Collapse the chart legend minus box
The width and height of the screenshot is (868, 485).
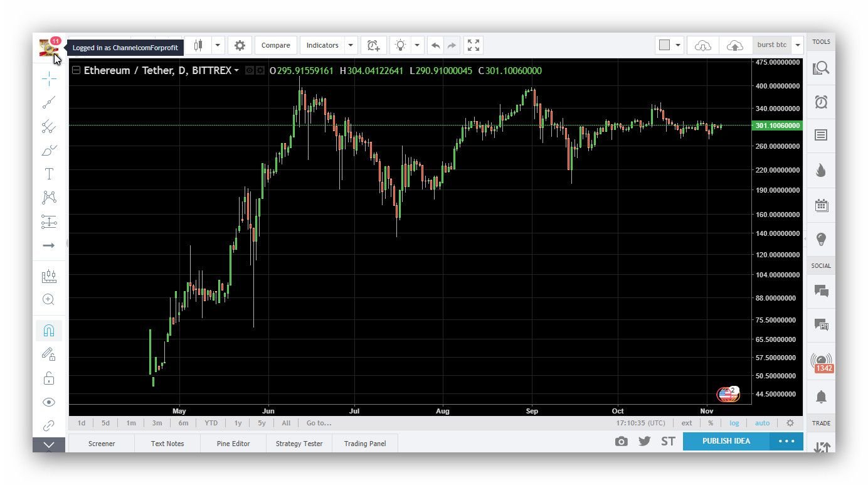coord(77,70)
